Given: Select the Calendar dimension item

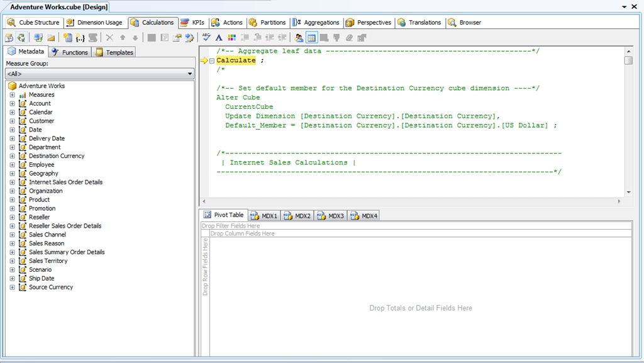Looking at the screenshot, I should [x=41, y=112].
